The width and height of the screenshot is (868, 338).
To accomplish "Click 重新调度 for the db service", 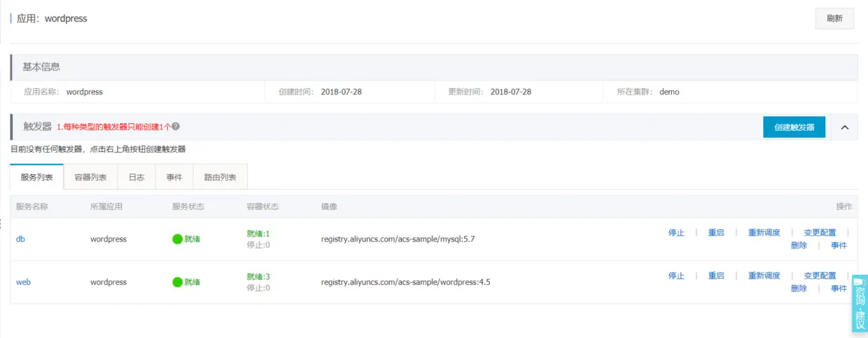I will tap(764, 233).
